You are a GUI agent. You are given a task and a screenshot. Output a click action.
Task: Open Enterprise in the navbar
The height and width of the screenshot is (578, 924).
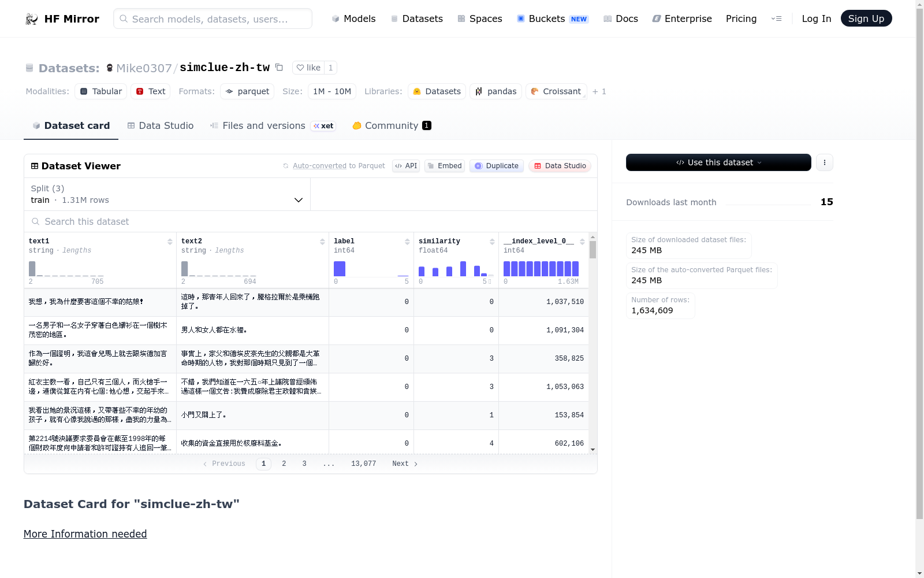682,18
